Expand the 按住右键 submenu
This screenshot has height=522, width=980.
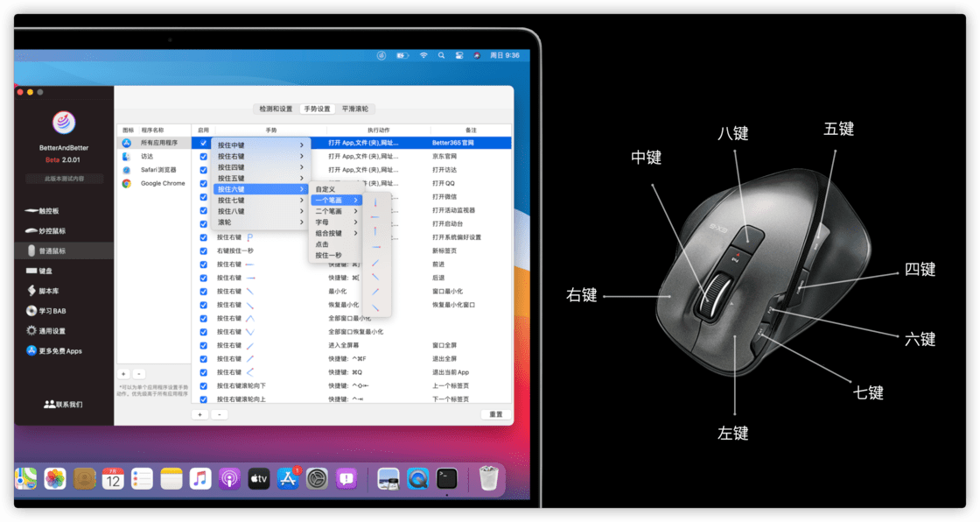(260, 157)
